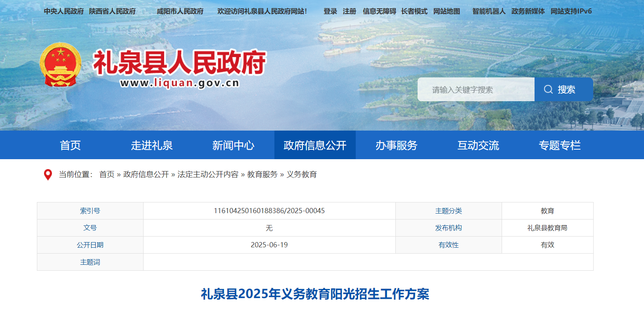The height and width of the screenshot is (310, 644).
Task: Open 互动交流 navigation tab
Action: point(478,145)
